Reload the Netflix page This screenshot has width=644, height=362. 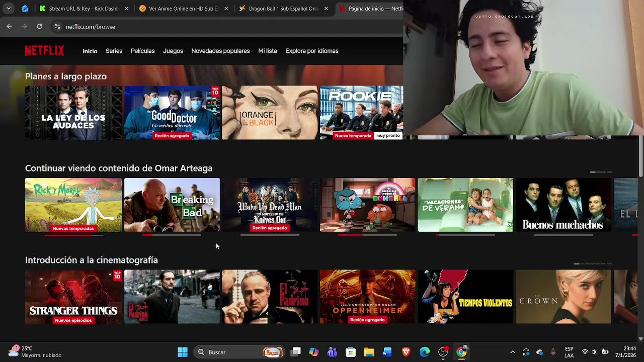(x=39, y=27)
